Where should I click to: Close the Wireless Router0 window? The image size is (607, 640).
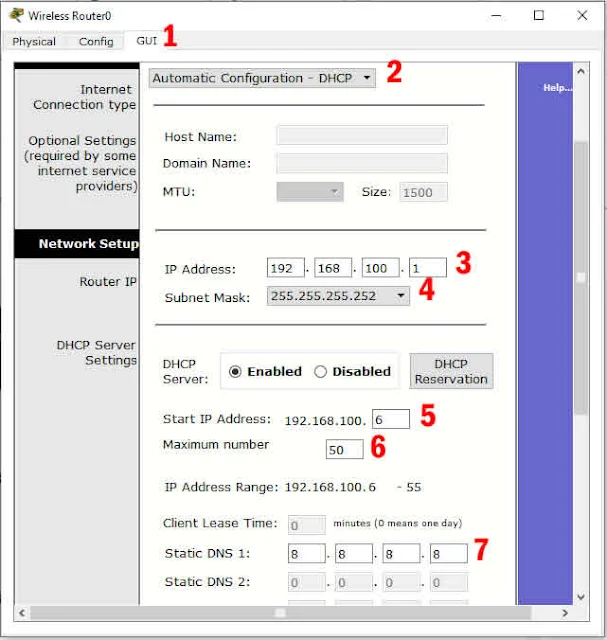click(582, 16)
